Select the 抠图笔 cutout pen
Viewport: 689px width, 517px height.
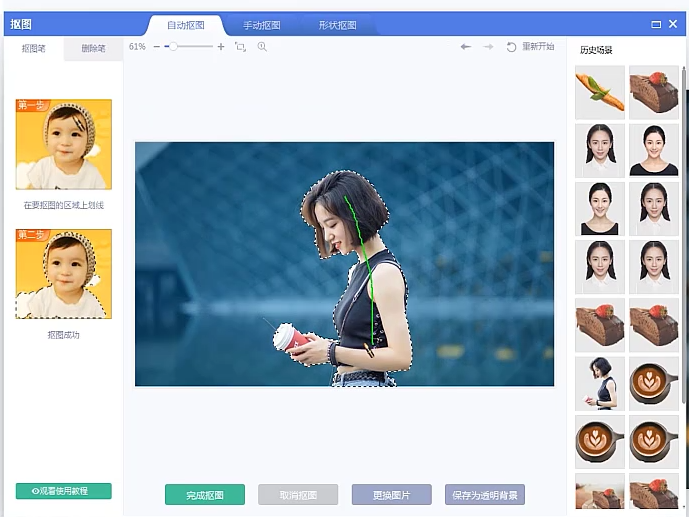point(34,48)
